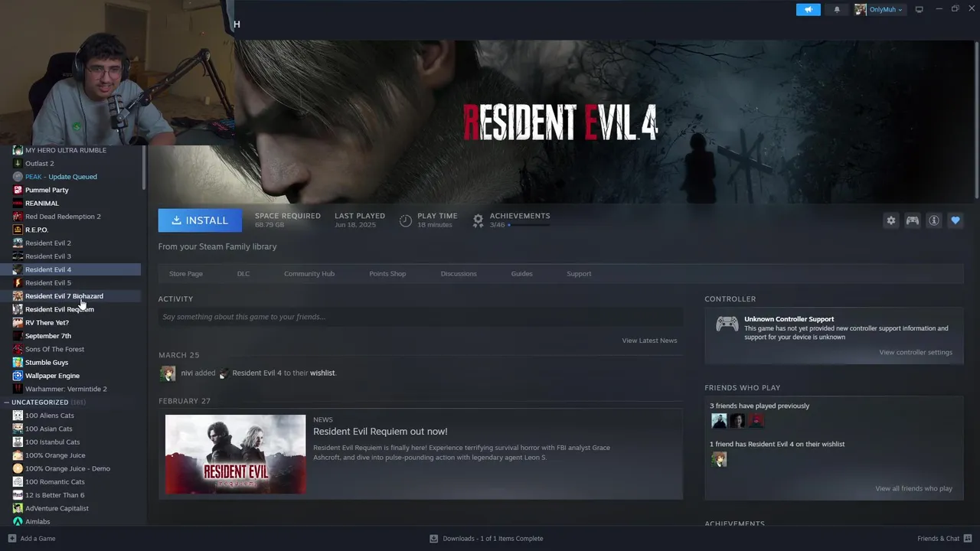Open the announcements megaphone button
The width and height of the screenshot is (980, 551).
click(x=808, y=9)
